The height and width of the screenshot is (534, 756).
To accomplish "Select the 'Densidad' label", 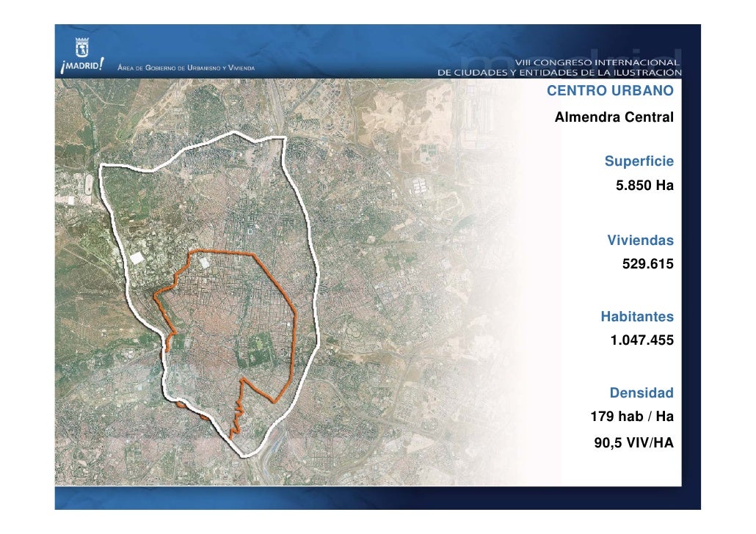I will coord(641,392).
